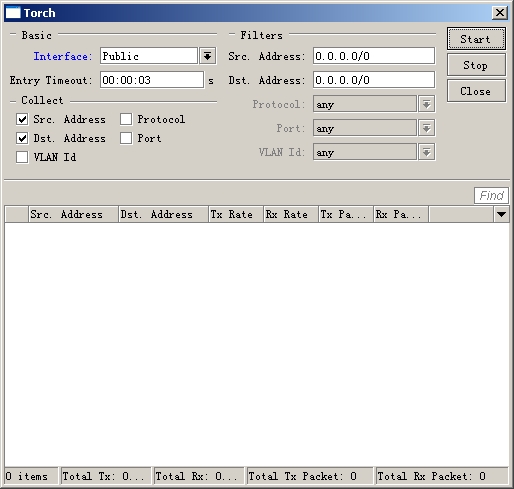Click the Torch window title icon
The height and width of the screenshot is (489, 514).
coord(13,13)
